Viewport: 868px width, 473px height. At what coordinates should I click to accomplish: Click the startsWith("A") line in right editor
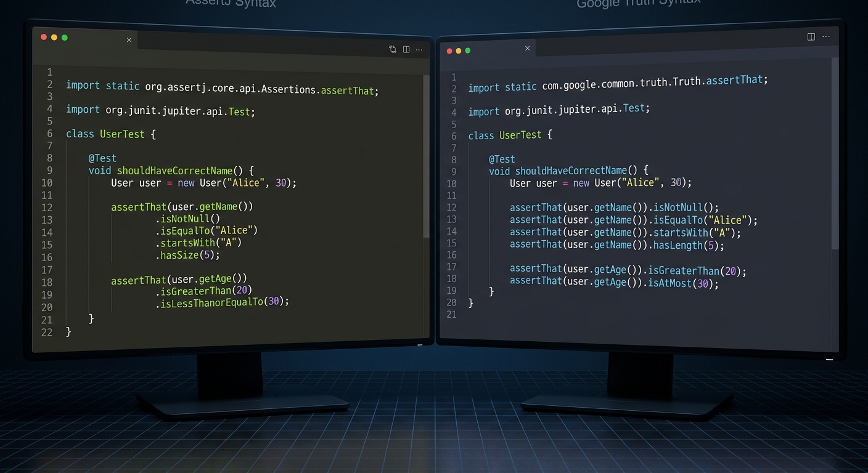[x=625, y=232]
